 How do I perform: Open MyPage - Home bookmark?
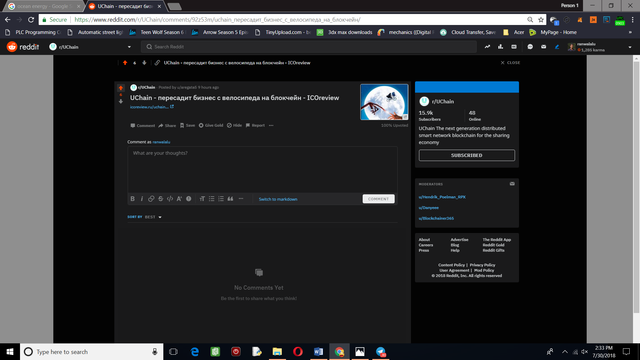coord(553,32)
